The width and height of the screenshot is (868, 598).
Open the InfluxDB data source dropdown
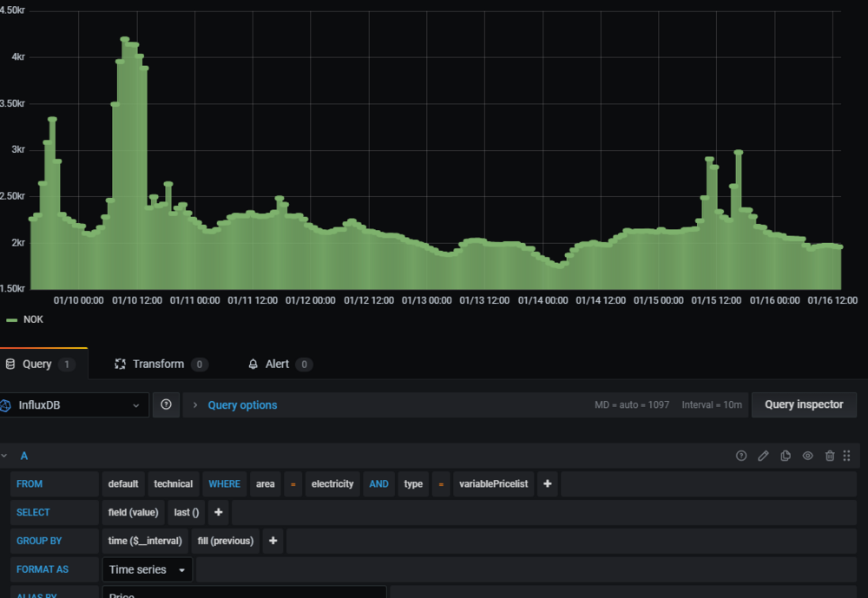click(75, 405)
